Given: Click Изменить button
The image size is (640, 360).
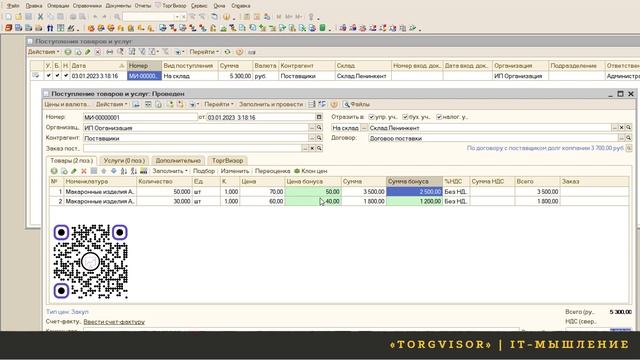Looking at the screenshot, I should tap(235, 171).
